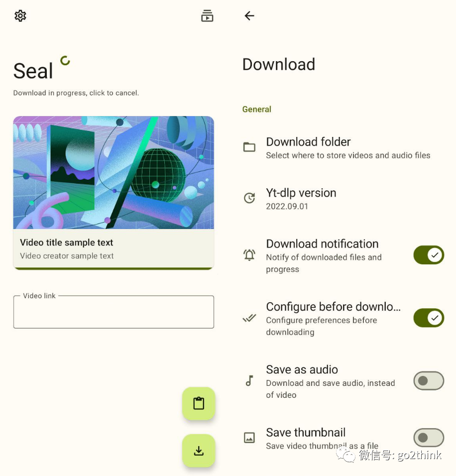Open the Download folder setting

tap(343, 148)
